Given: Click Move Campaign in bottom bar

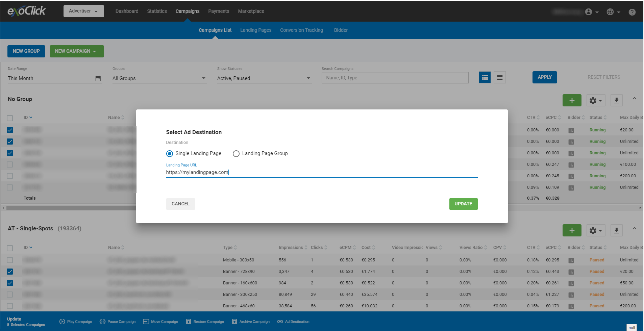Looking at the screenshot, I should [160, 322].
